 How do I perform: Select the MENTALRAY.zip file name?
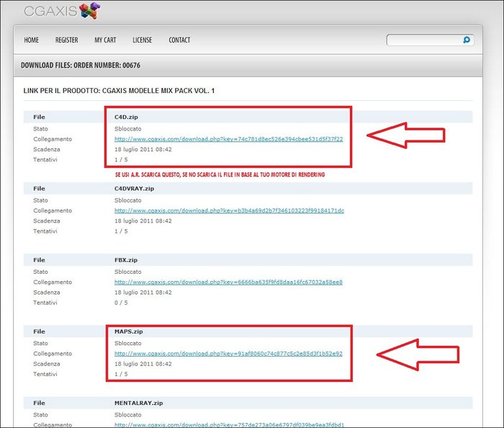point(138,403)
